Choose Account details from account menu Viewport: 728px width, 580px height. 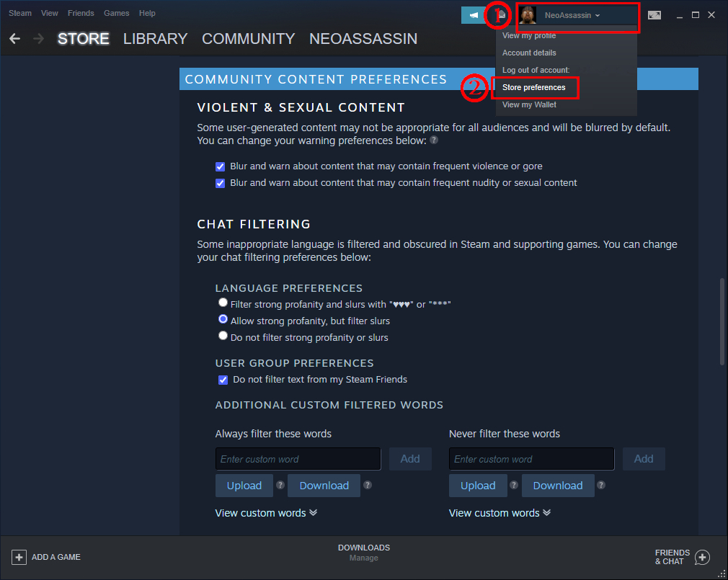point(529,53)
